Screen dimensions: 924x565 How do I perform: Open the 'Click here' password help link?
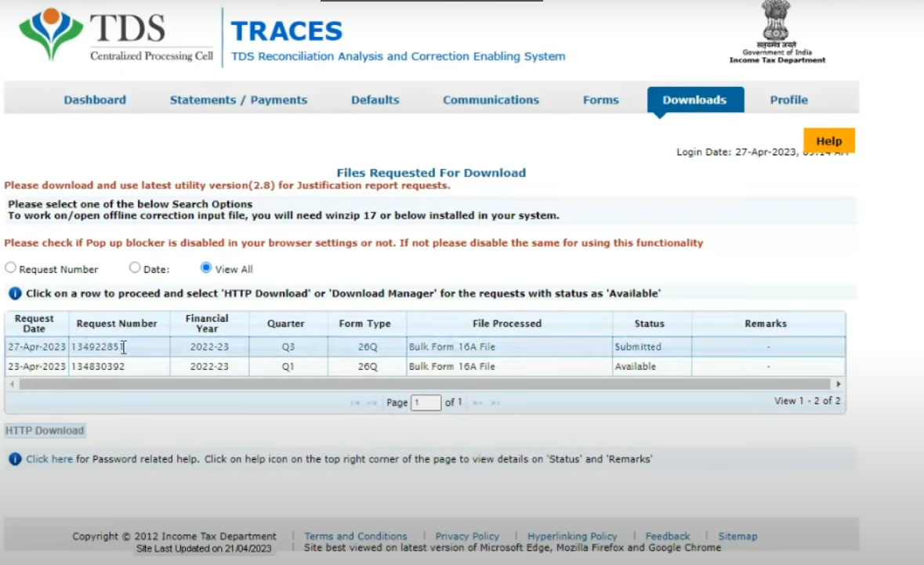click(x=49, y=459)
